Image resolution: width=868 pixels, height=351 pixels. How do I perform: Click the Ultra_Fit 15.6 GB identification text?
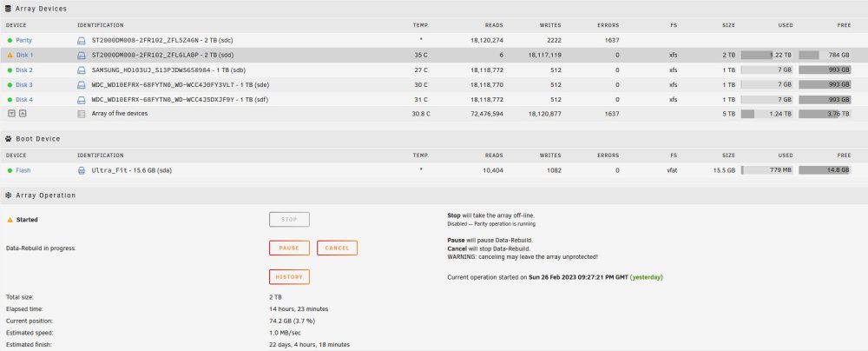point(132,170)
